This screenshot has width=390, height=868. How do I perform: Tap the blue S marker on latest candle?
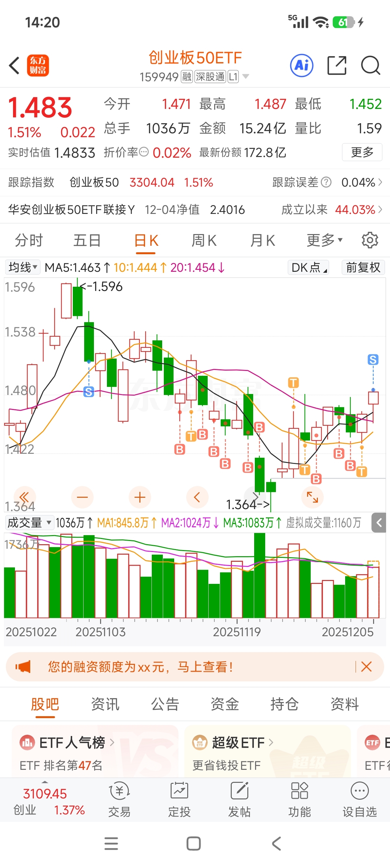tap(373, 360)
